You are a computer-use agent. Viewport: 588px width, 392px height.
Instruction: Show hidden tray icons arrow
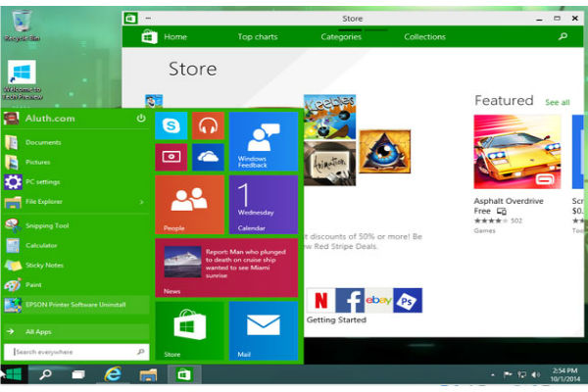pos(493,374)
